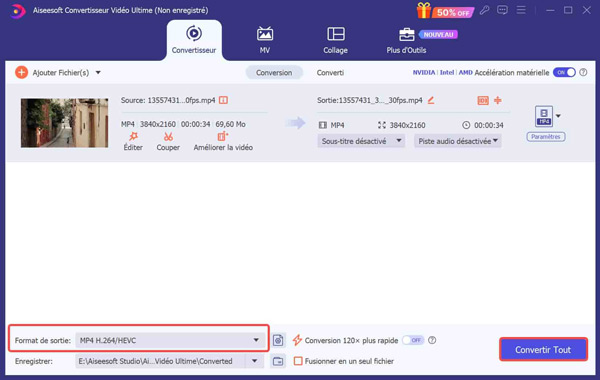This screenshot has width=600, height=380.
Task: Open hardware acceleration help icon
Action: pyautogui.click(x=583, y=72)
